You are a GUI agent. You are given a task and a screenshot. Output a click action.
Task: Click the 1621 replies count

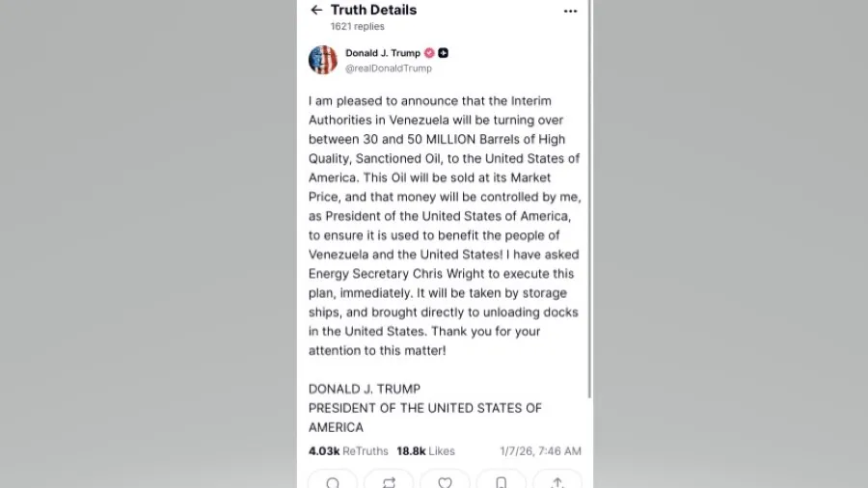point(357,27)
